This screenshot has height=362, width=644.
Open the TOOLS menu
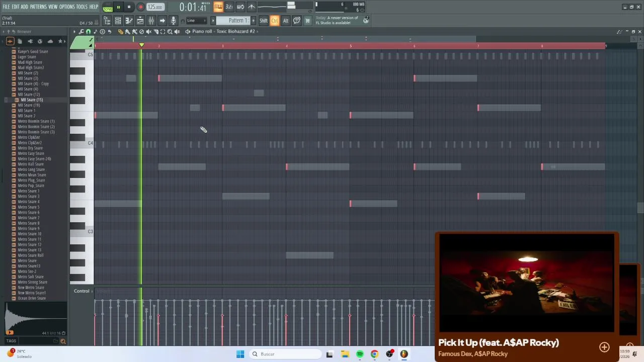(x=82, y=7)
